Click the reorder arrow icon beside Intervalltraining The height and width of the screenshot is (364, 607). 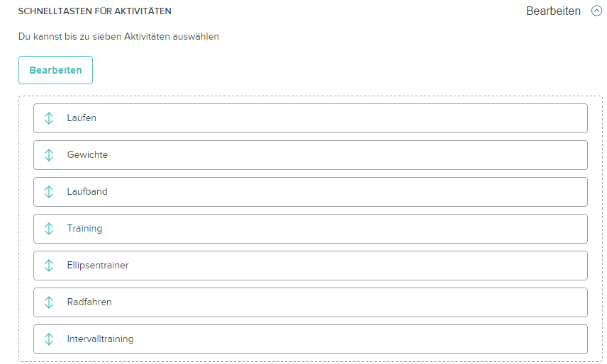49,339
